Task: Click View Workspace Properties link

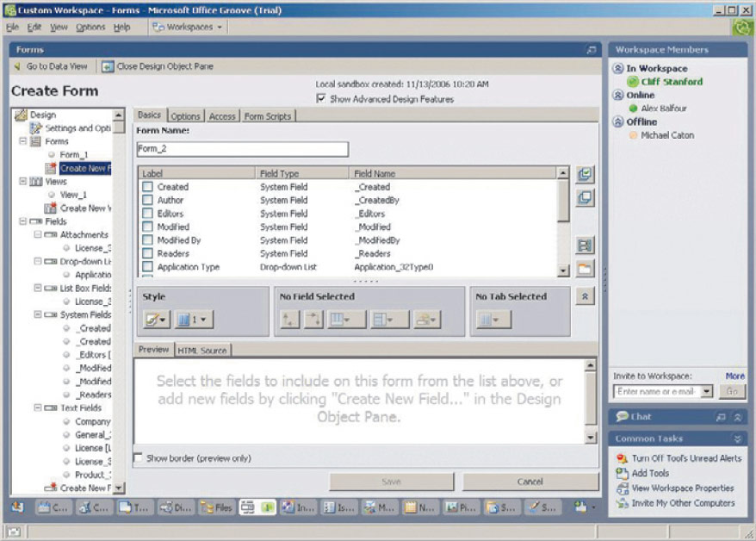Action: (683, 488)
